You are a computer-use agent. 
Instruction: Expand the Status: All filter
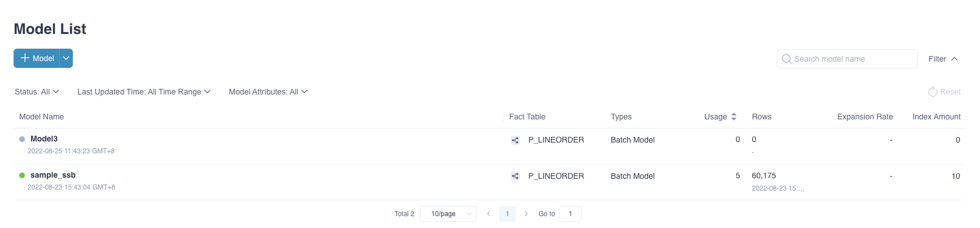pyautogui.click(x=37, y=92)
